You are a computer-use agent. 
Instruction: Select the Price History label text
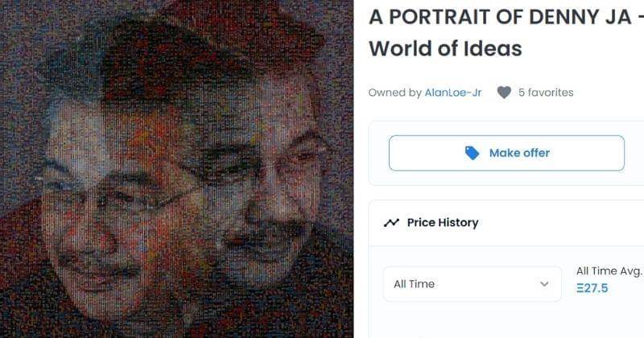pyautogui.click(x=443, y=223)
